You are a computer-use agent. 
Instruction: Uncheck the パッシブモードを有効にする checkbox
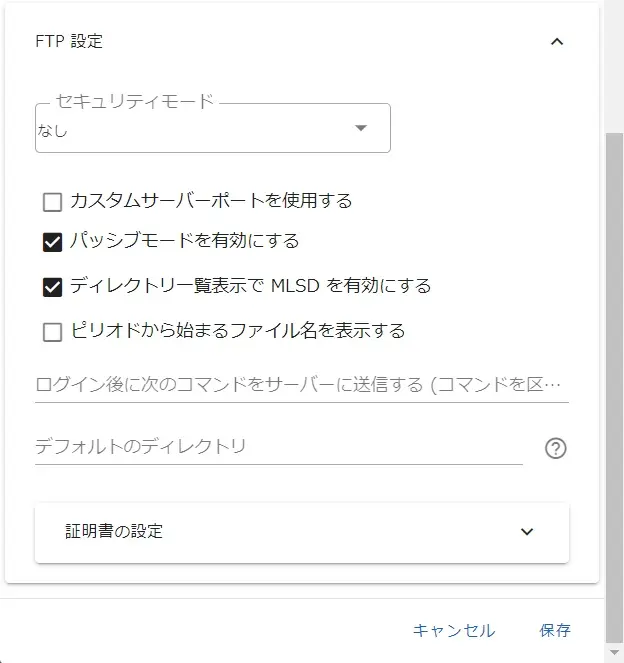pyautogui.click(x=53, y=242)
